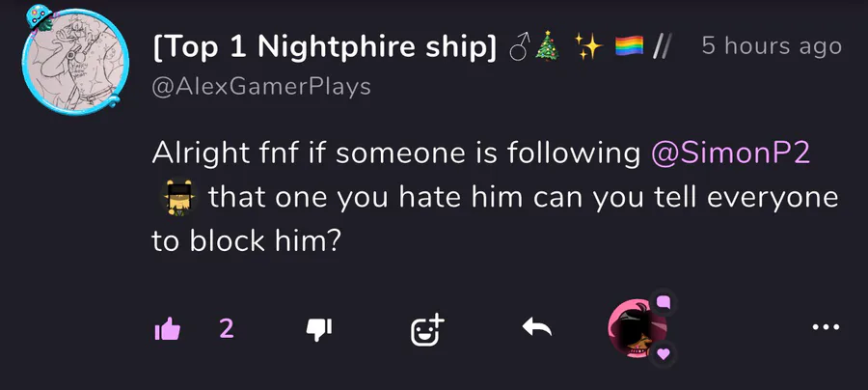Click the like count number 2
This screenshot has width=868, height=390.
pyautogui.click(x=227, y=328)
